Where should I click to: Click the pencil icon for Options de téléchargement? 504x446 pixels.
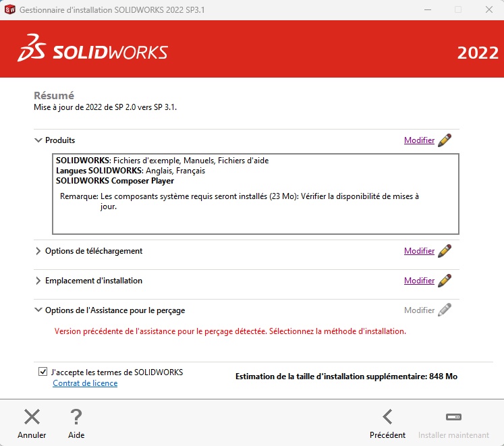[445, 251]
